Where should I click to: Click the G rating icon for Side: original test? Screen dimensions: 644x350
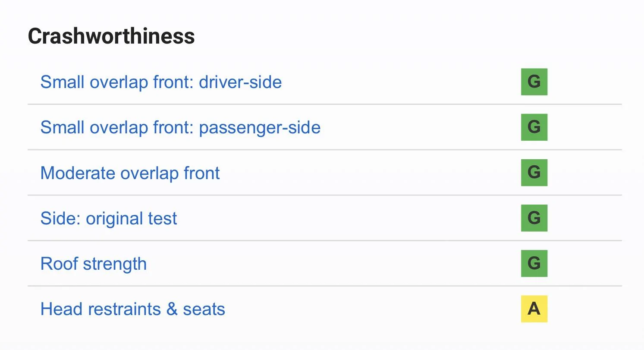[x=534, y=218]
